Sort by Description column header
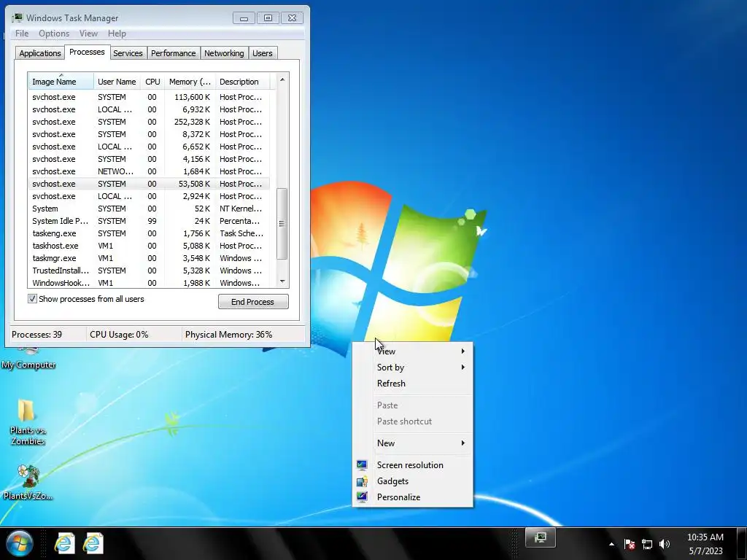This screenshot has width=747, height=560. click(x=242, y=82)
